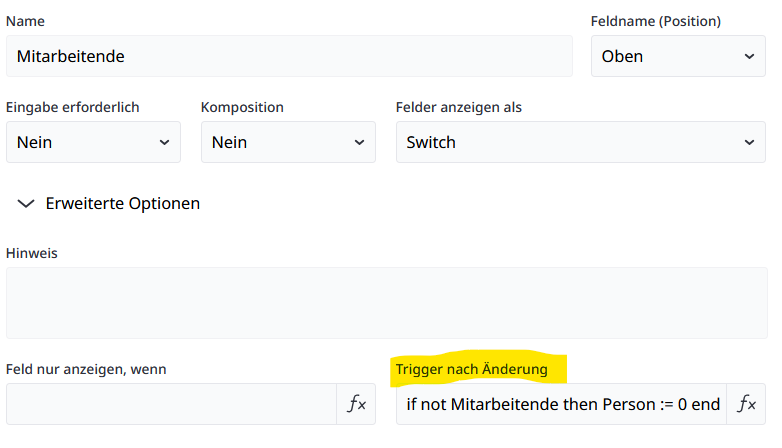
Task: Click the "Feld nur anzeigen, wenn" input box
Action: coord(171,404)
